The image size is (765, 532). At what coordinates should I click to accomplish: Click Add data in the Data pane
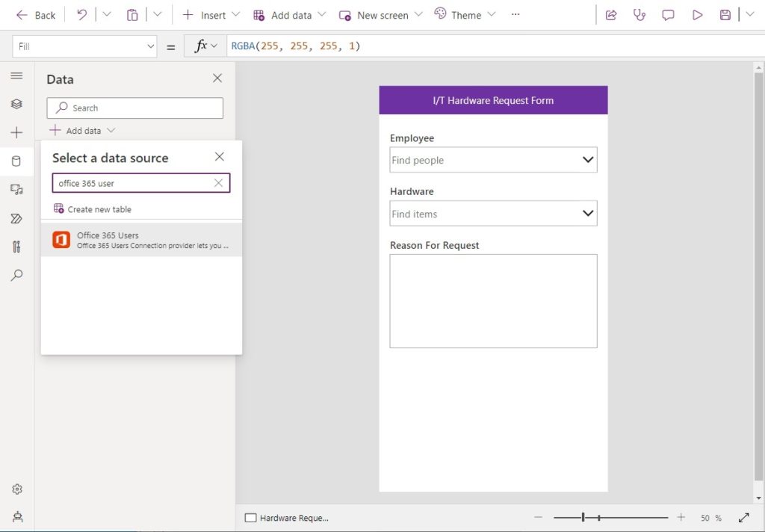tap(82, 130)
